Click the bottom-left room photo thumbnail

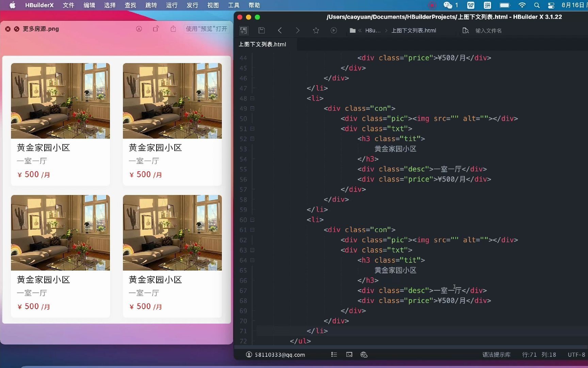point(60,233)
